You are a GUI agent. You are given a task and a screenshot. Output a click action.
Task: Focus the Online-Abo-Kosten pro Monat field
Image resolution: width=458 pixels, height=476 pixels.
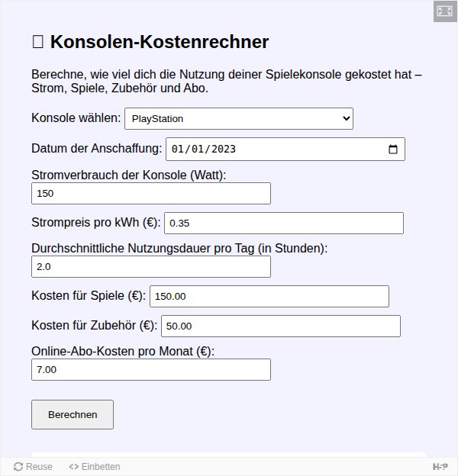(x=151, y=370)
